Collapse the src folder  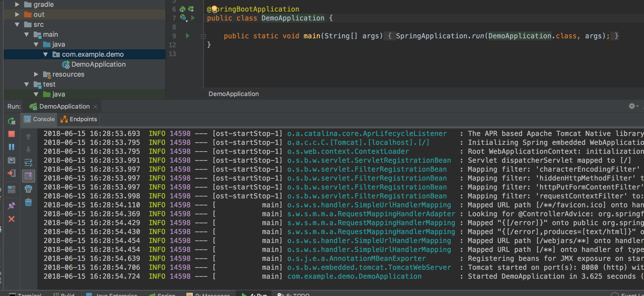pos(17,24)
